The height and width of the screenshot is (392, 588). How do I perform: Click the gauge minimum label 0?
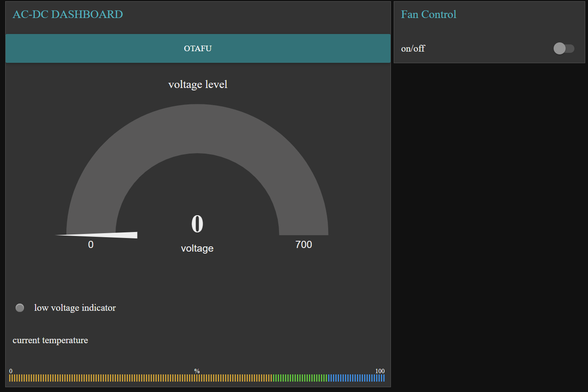click(x=91, y=244)
